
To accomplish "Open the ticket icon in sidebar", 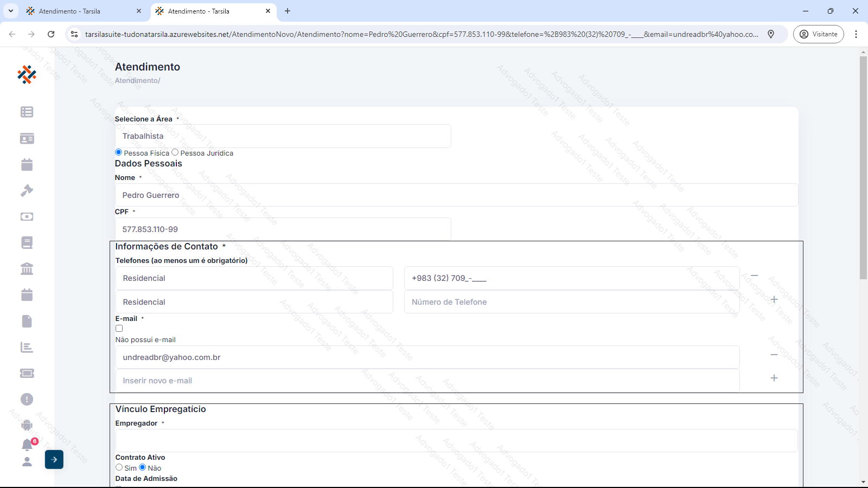I will (x=27, y=373).
